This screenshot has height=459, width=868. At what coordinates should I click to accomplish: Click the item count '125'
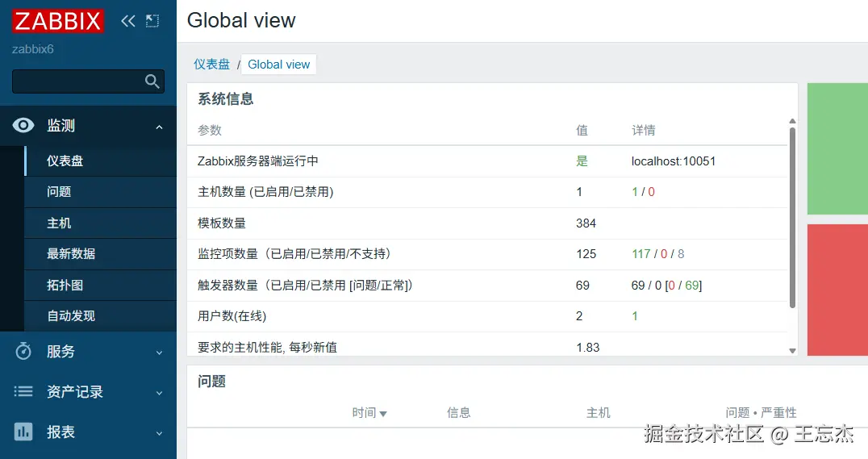(586, 254)
